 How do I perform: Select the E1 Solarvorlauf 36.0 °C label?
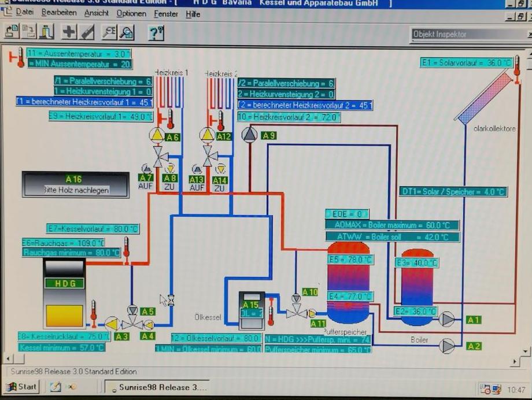[467, 63]
